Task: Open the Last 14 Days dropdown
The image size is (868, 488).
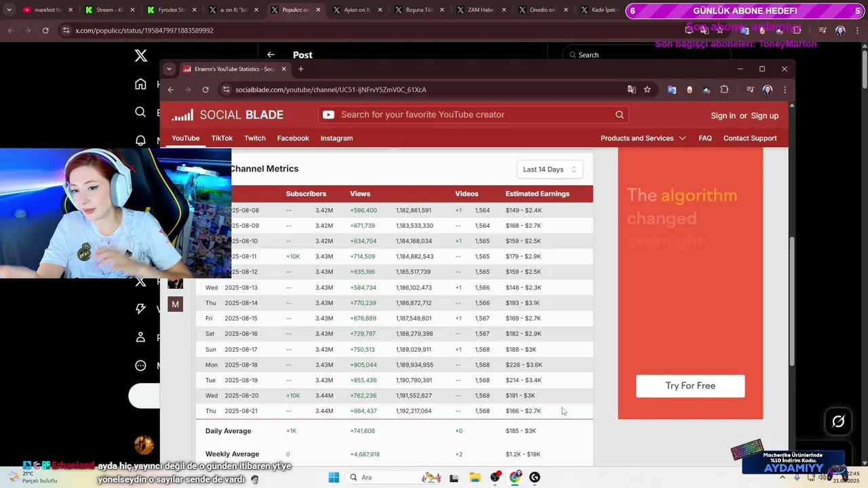Action: point(549,169)
